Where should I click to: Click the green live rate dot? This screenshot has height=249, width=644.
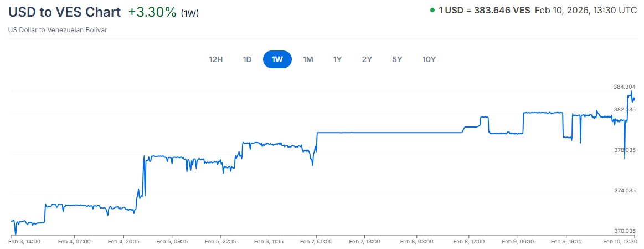[x=432, y=10]
